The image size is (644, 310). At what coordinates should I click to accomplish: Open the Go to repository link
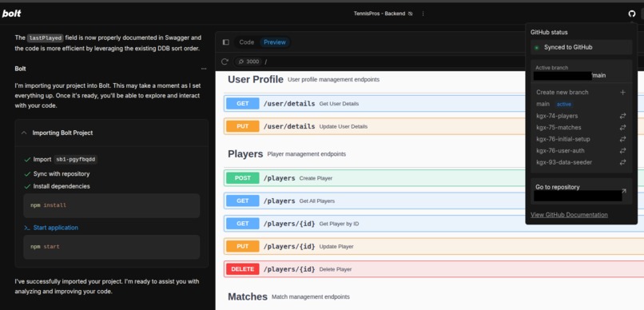coord(581,190)
